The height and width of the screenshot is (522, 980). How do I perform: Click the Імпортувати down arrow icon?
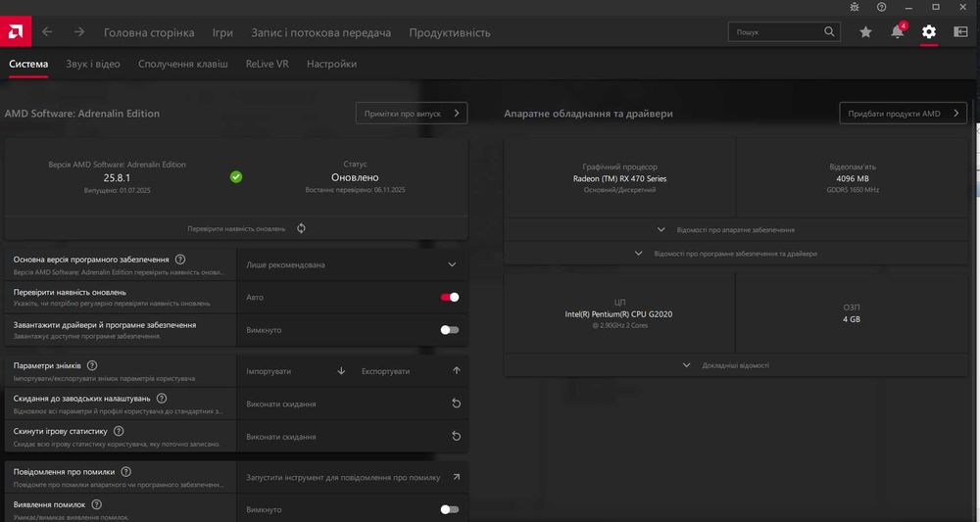pos(341,371)
